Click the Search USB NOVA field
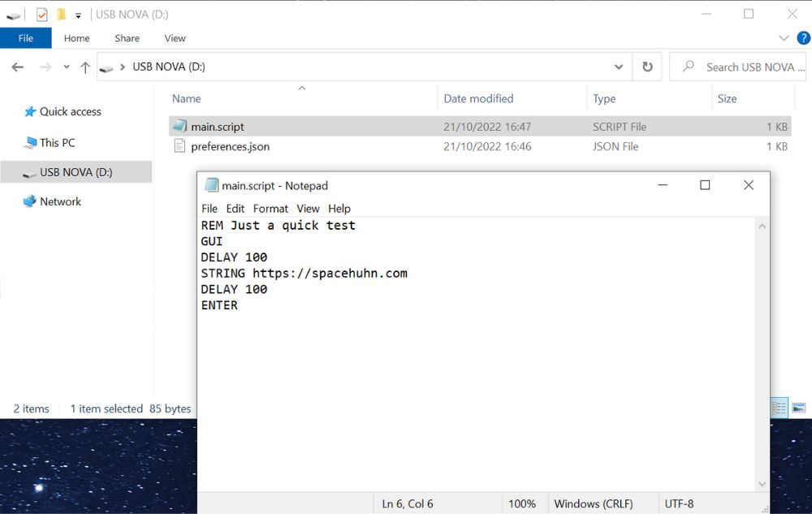Image resolution: width=812 pixels, height=514 pixels. 738,67
